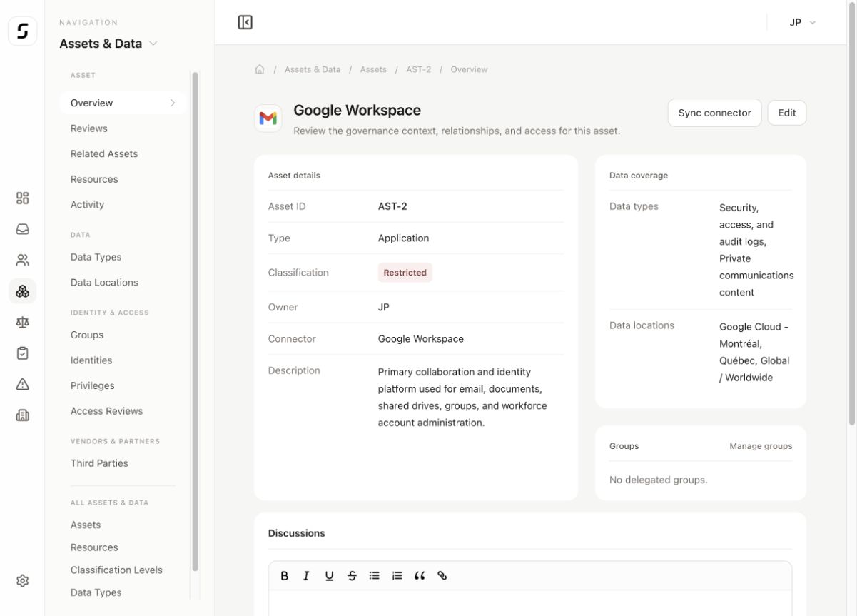This screenshot has width=857, height=616.
Task: Click the Connector value Google Workspace
Action: 421,339
